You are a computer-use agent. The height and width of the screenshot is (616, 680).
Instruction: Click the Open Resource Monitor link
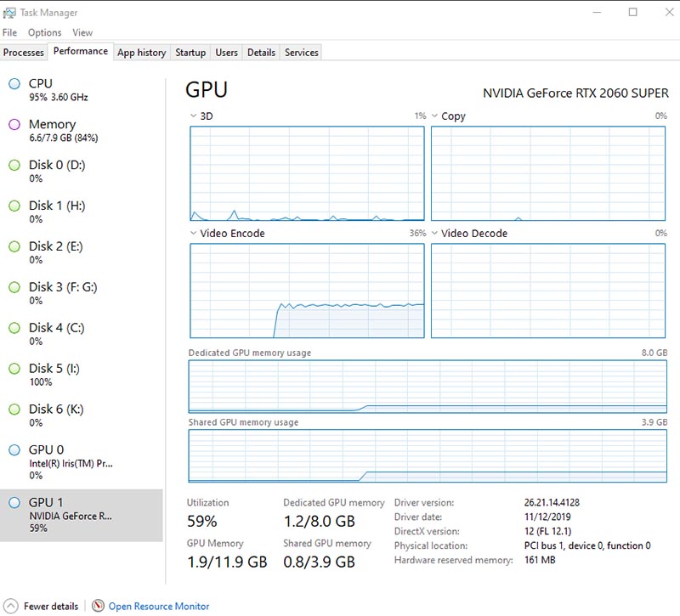158,607
